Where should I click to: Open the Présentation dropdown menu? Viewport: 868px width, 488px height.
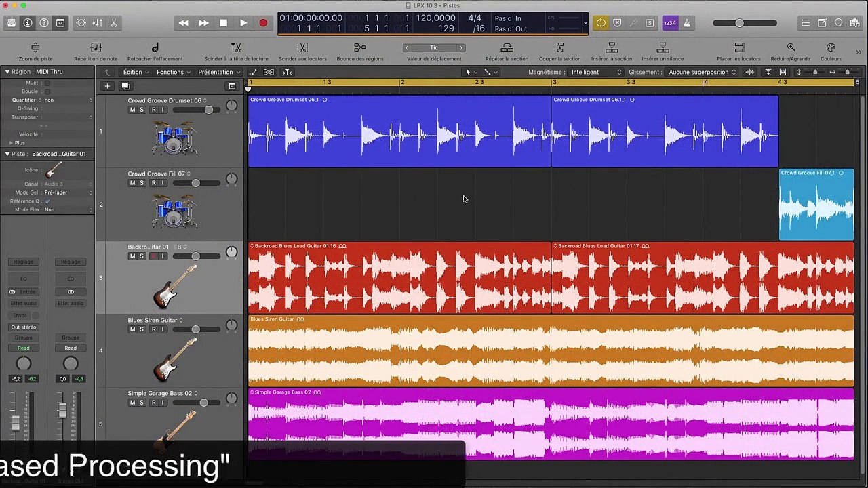point(219,72)
